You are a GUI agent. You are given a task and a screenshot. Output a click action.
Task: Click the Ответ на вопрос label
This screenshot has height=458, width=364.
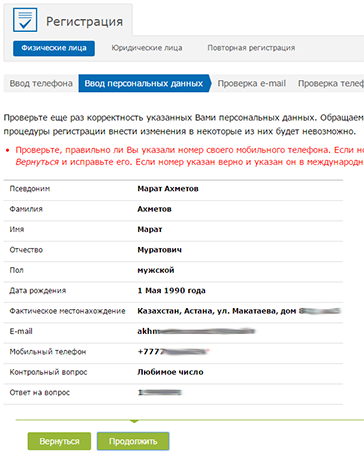pos(40,393)
